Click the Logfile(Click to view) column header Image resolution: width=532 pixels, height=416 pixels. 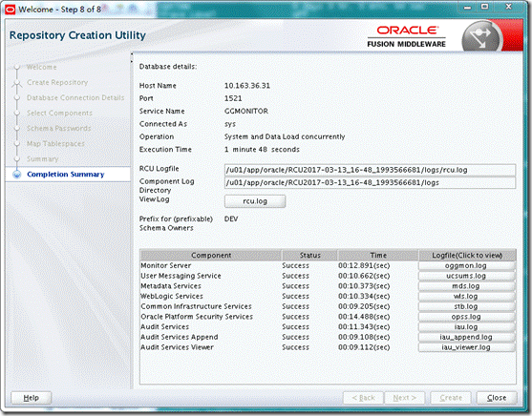[467, 256]
